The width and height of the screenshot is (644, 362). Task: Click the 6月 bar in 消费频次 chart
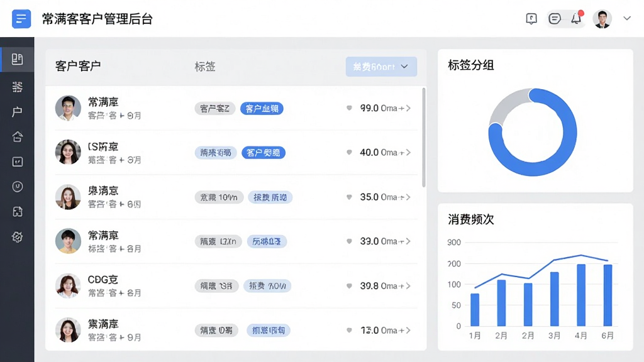click(x=608, y=295)
